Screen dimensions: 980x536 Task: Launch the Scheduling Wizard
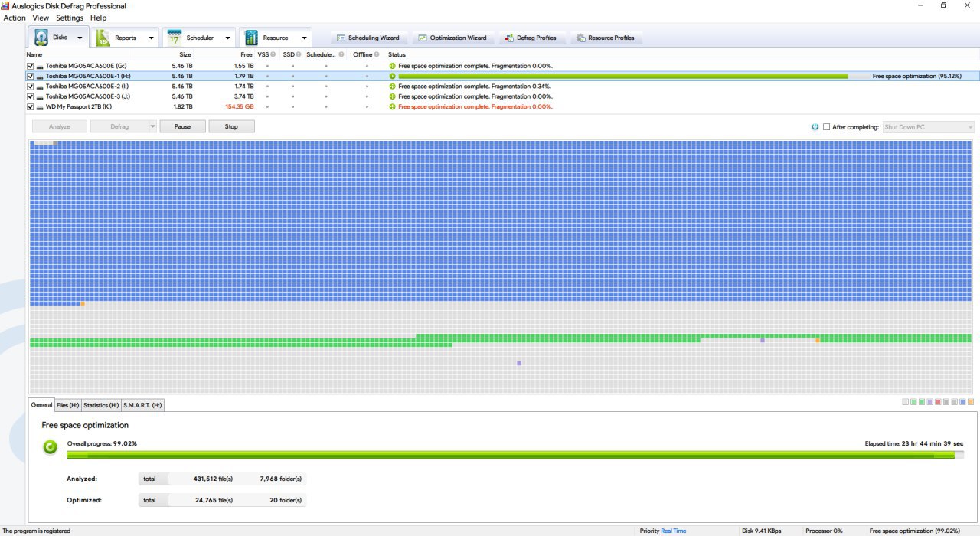coord(367,38)
